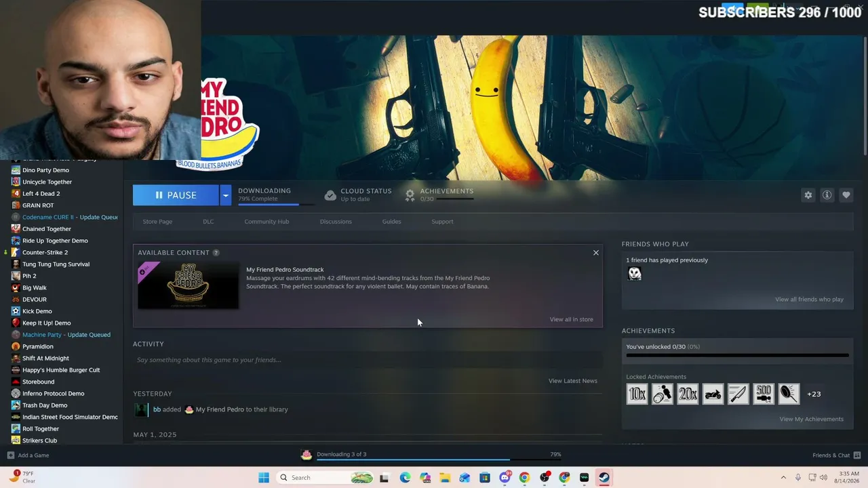Click View all in store link
868x488 pixels.
(x=572, y=319)
